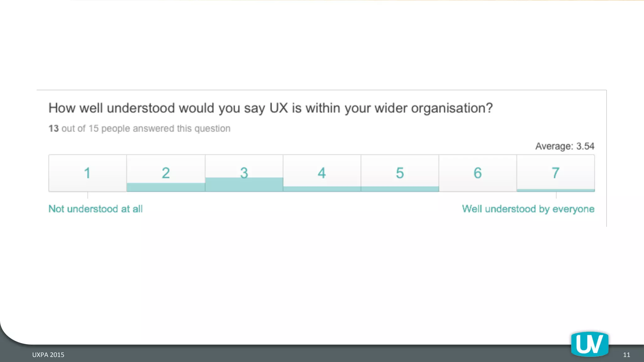Click the survey question heading
The image size is (644, 362).
click(270, 108)
